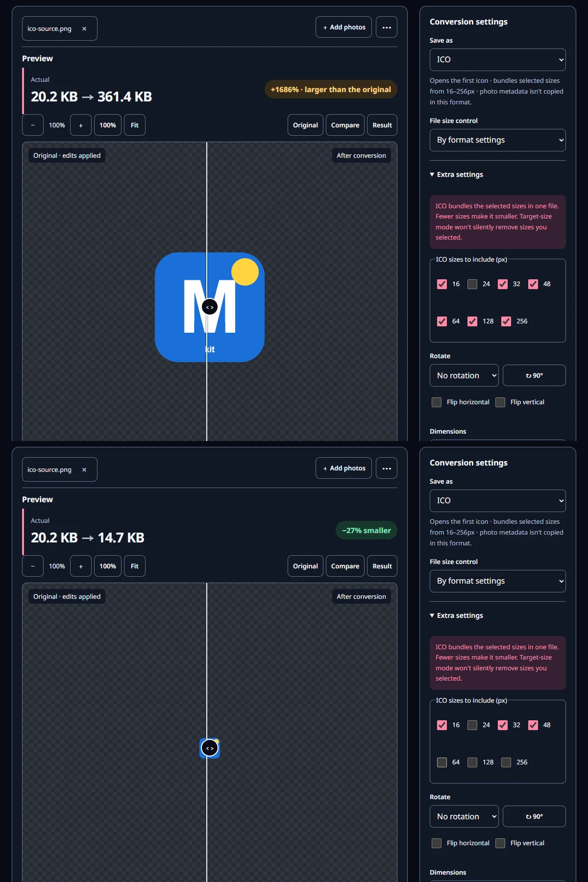
Task: Zoom out with minus button, lower preview
Action: point(33,566)
